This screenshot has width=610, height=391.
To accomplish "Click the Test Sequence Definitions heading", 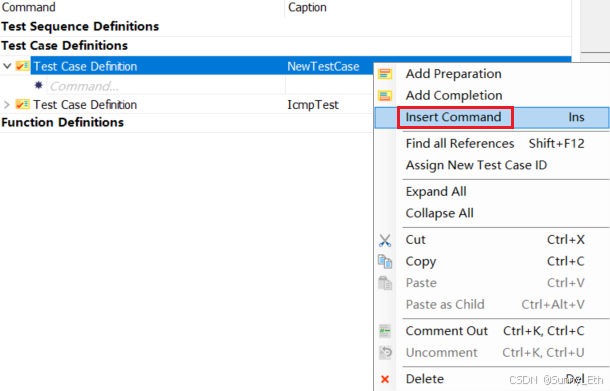I will point(80,26).
